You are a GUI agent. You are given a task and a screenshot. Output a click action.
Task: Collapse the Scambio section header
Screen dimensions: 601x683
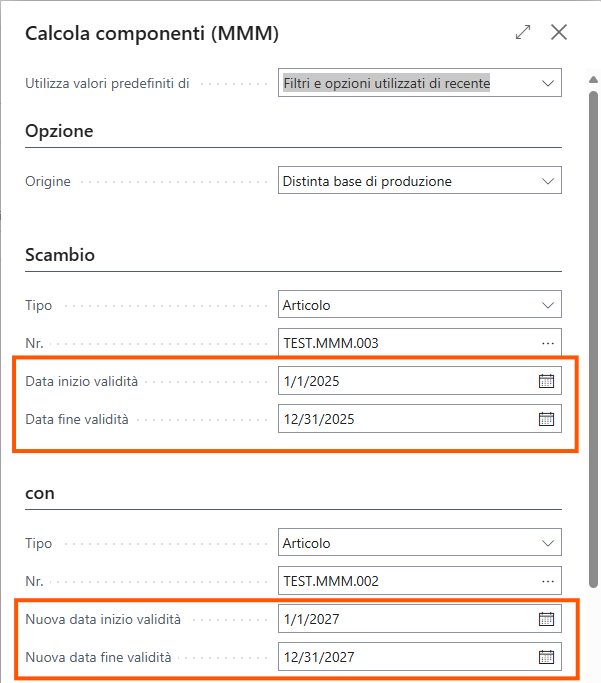(60, 255)
